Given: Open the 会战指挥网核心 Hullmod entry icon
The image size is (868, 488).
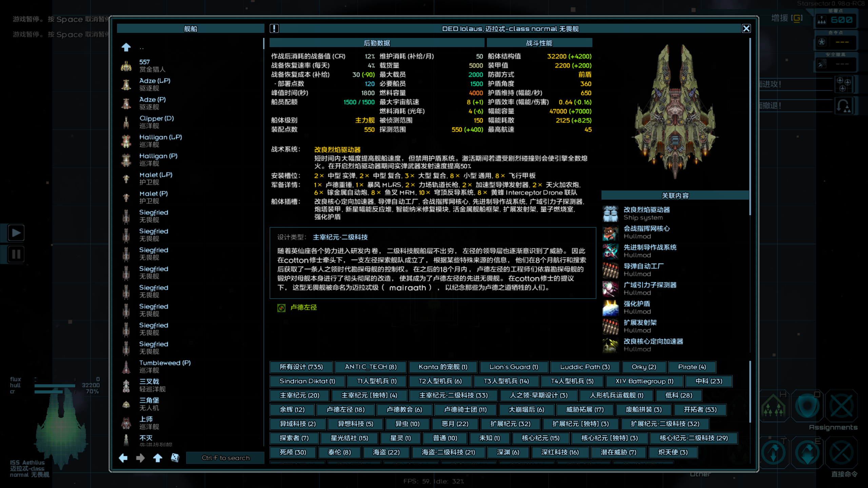Looking at the screenshot, I should (610, 232).
